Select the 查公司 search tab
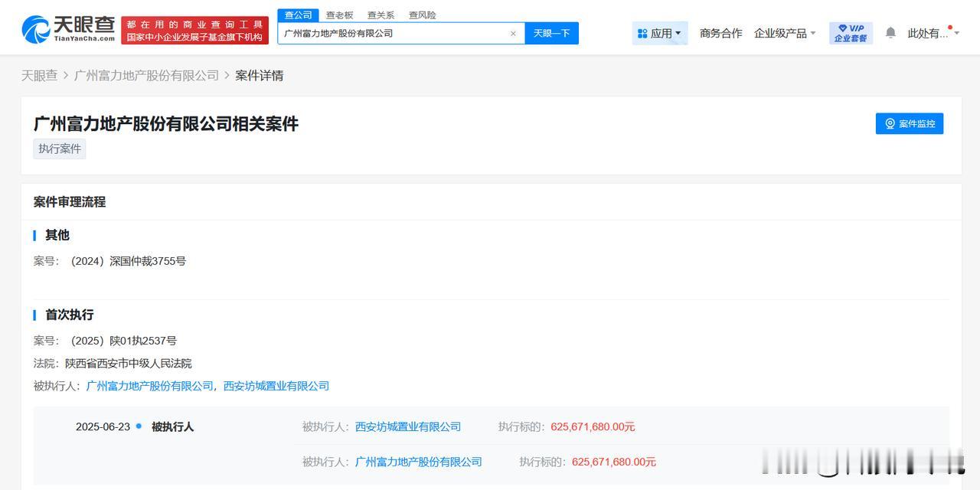The image size is (980, 490). pos(298,15)
